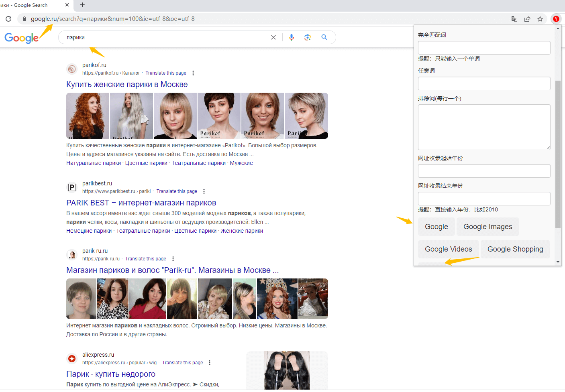Click the parik-ru.ru site favicon

click(x=72, y=255)
